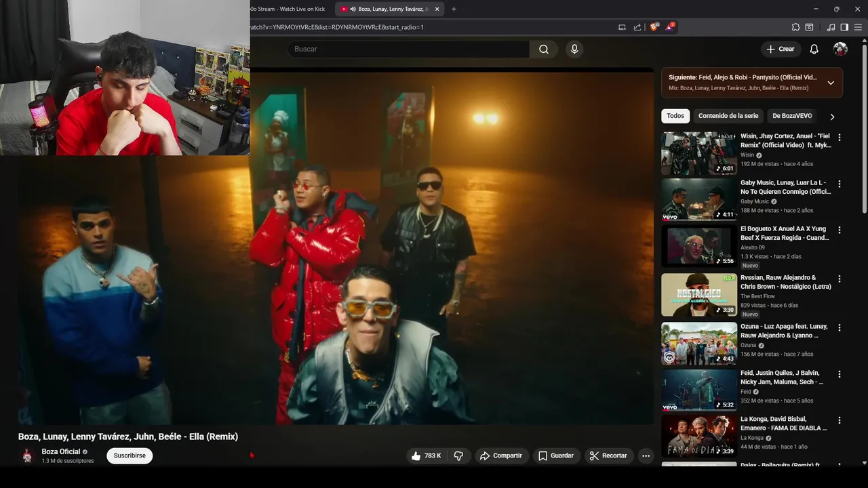Focus the Buscar search field
The width and height of the screenshot is (868, 488).
click(x=408, y=49)
